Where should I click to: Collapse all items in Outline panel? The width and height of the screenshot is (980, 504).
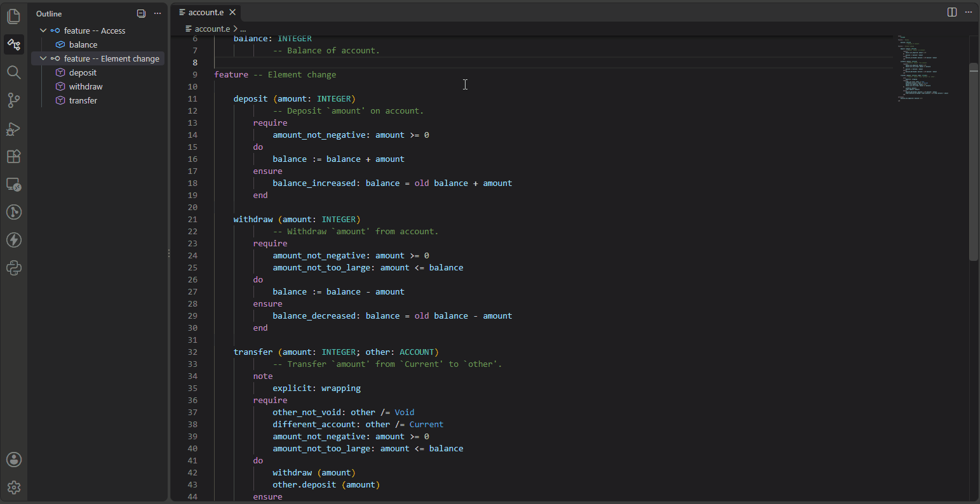[x=142, y=13]
